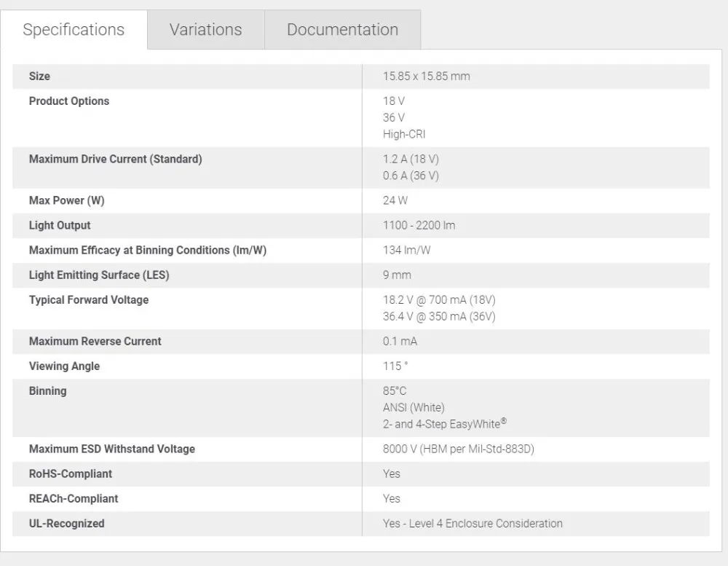Screen dimensions: 728x566
Task: Click the 'Size' row label
Action: click(x=39, y=76)
